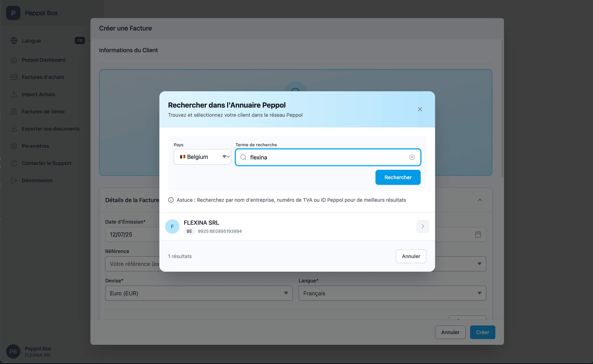
Task: Open Exporter vos documents
Action: (51, 129)
